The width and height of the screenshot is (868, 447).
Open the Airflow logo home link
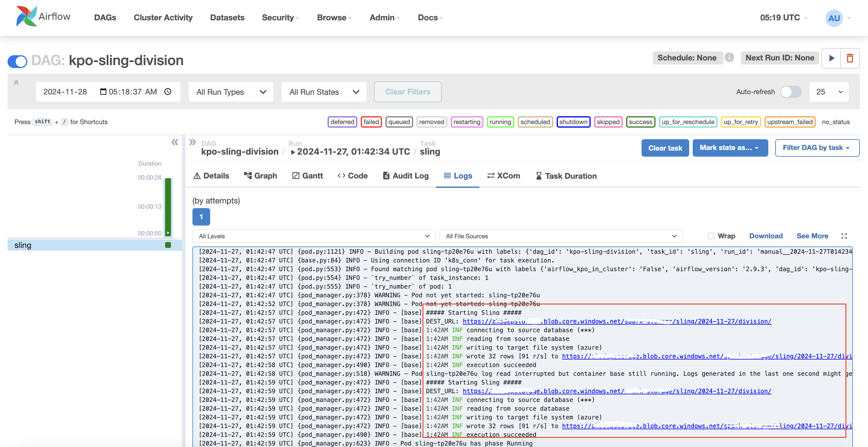(x=43, y=17)
